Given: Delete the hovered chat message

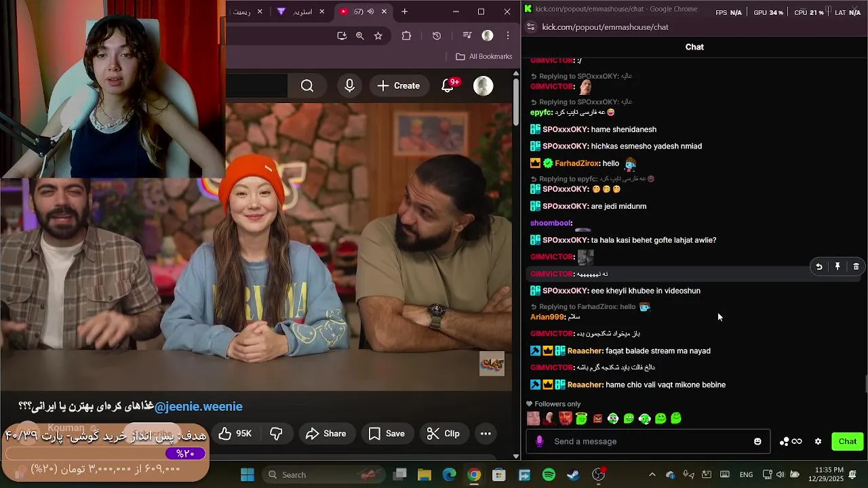Looking at the screenshot, I should pyautogui.click(x=856, y=267).
